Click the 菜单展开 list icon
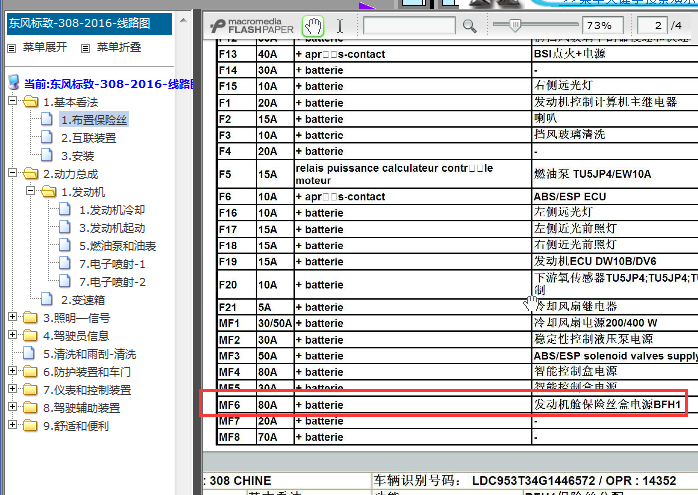The height and width of the screenshot is (495, 698). coord(12,48)
